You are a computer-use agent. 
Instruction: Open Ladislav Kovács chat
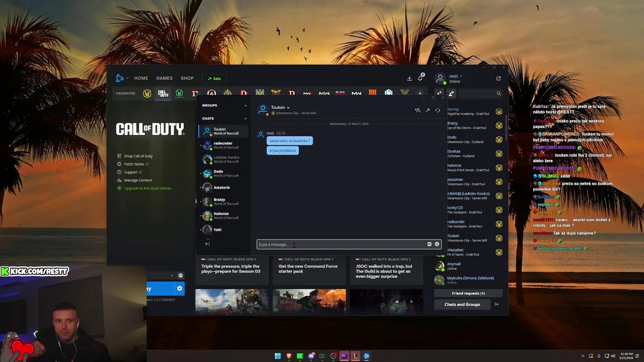click(x=223, y=159)
